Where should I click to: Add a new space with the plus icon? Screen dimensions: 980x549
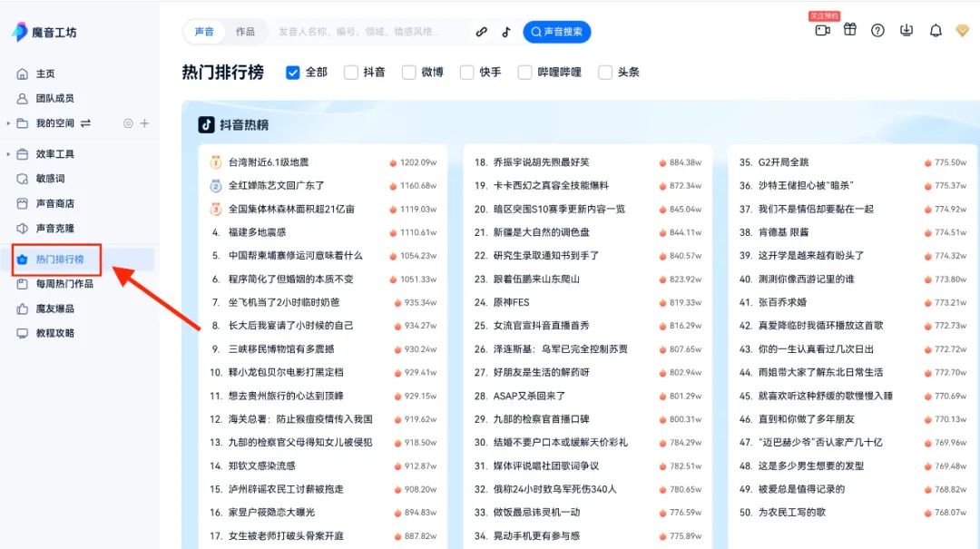(145, 123)
